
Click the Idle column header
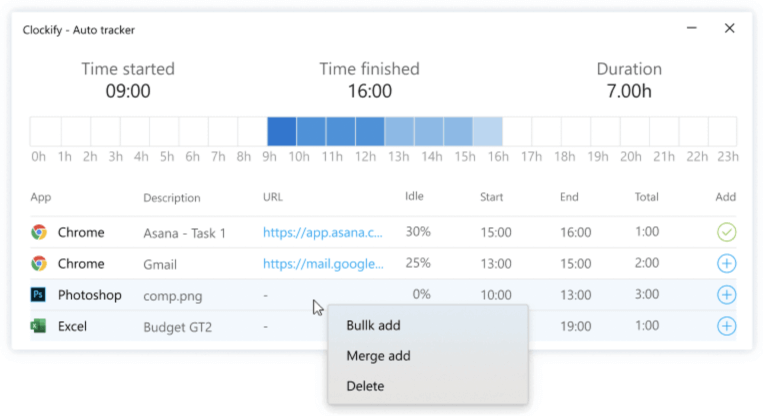tap(414, 196)
